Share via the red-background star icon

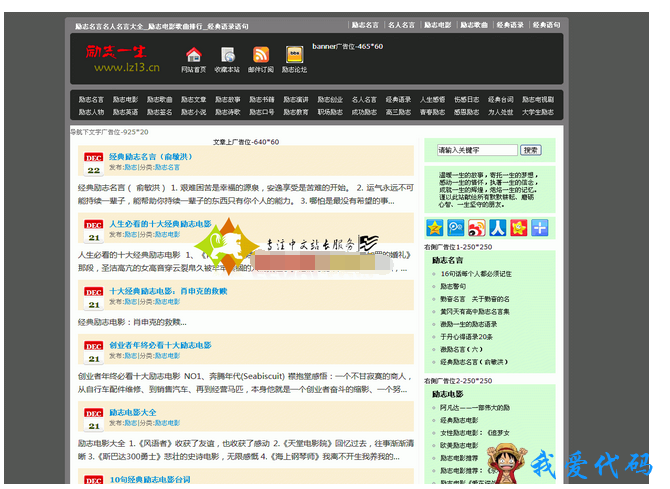(518, 228)
